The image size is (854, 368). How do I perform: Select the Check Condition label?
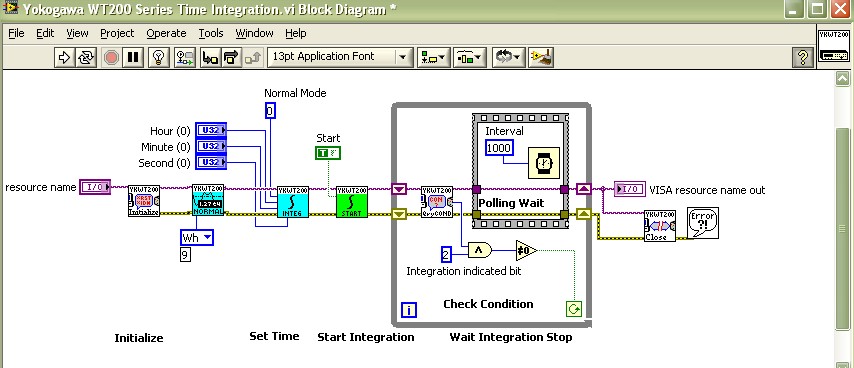tap(489, 304)
